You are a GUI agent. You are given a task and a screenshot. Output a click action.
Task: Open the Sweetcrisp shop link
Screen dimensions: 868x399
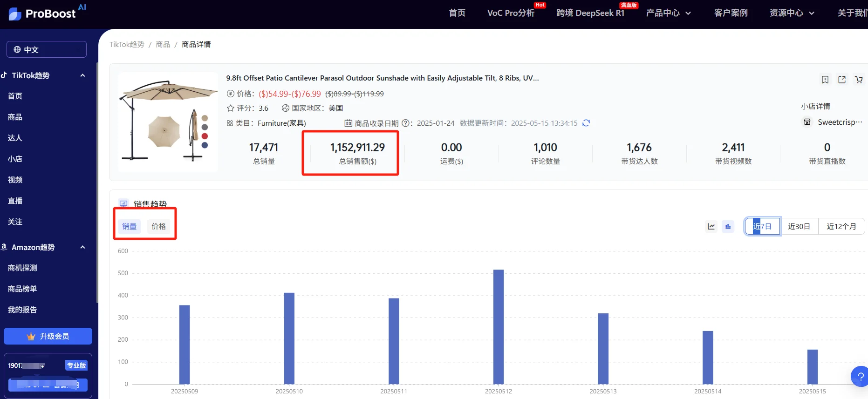[x=840, y=122]
